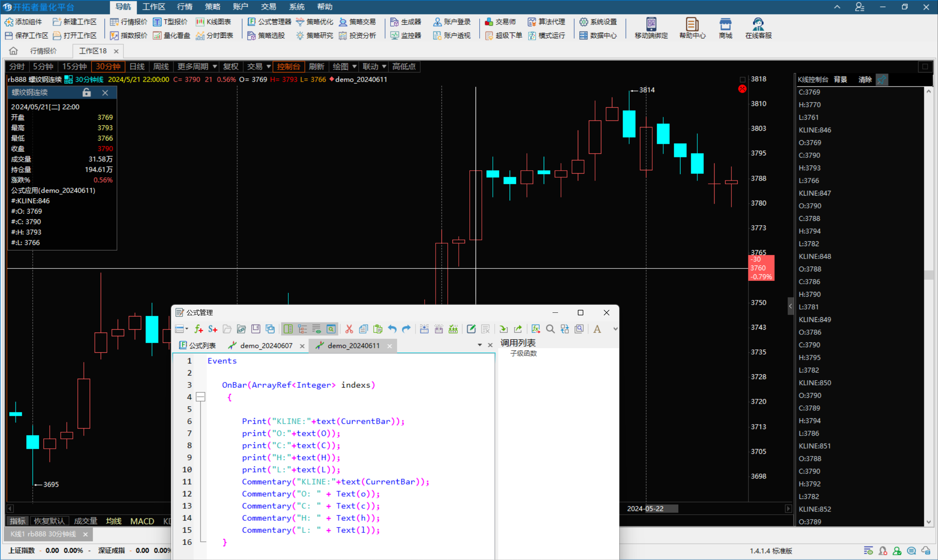Switch to the 行情报价 workspace tab
This screenshot has height=560, width=938.
[x=43, y=51]
